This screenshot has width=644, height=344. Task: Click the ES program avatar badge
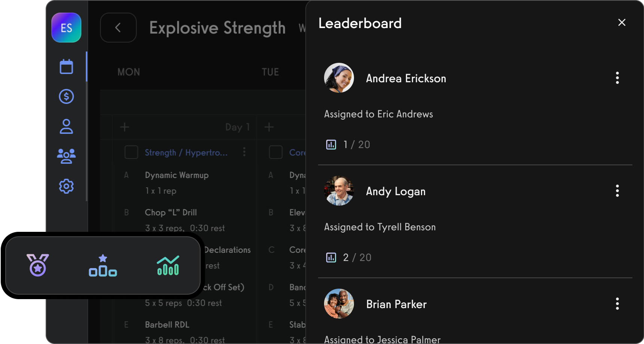[x=66, y=27]
